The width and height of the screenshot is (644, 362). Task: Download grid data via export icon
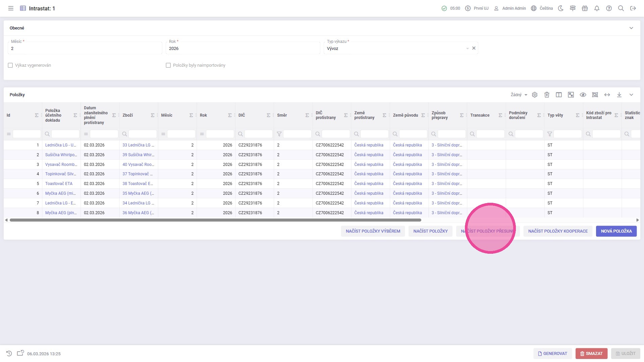619,95
